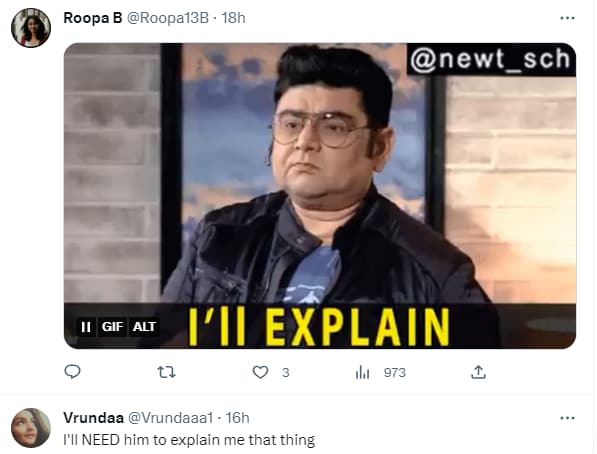Open the 'I'll EXPLAIN' GIF media
The height and width of the screenshot is (454, 597).
pos(320,196)
